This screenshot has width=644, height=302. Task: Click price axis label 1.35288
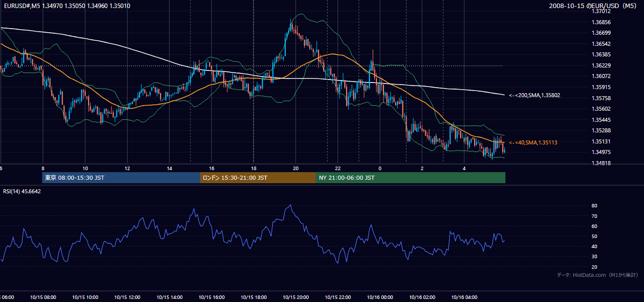(601, 130)
